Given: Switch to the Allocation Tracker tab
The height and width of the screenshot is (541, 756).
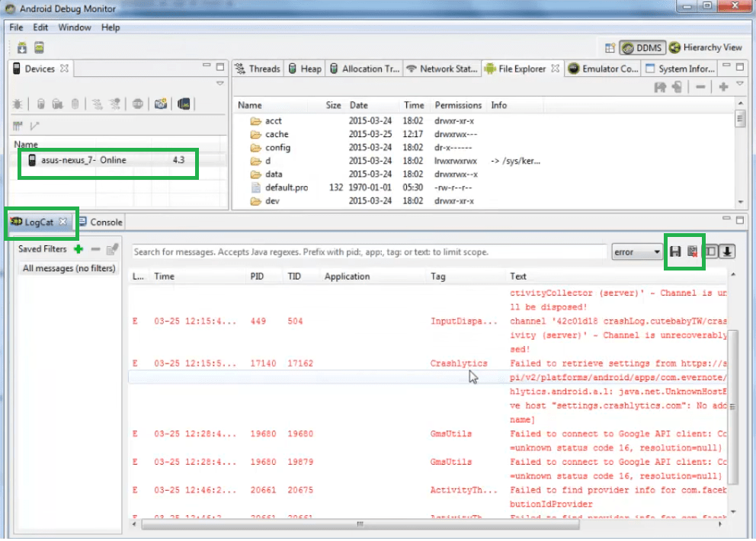Looking at the screenshot, I should click(x=365, y=69).
